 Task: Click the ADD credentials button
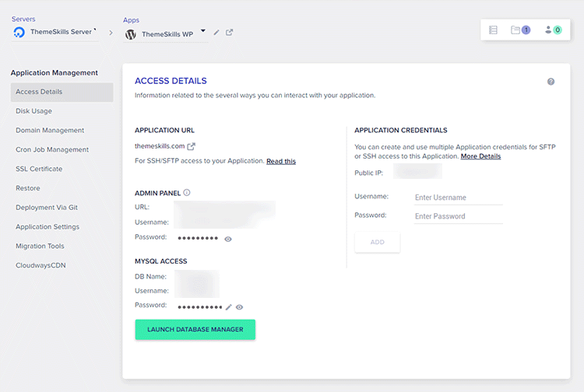coord(378,242)
